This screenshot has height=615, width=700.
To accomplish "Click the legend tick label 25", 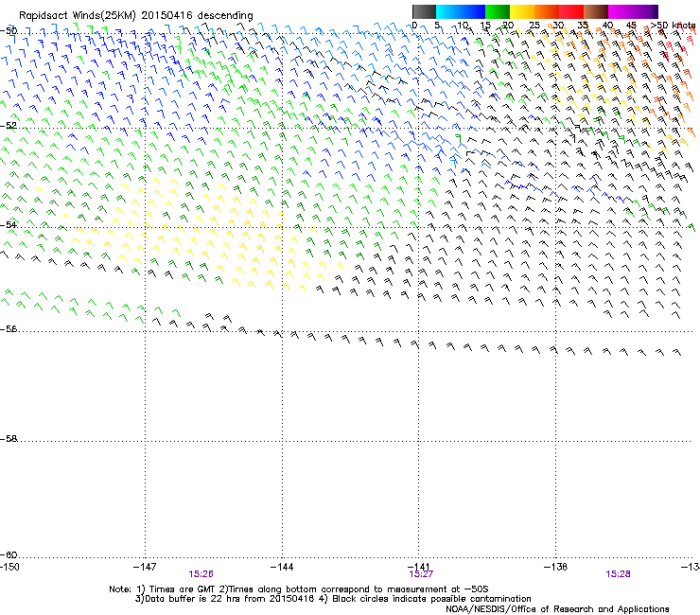I will tap(534, 26).
